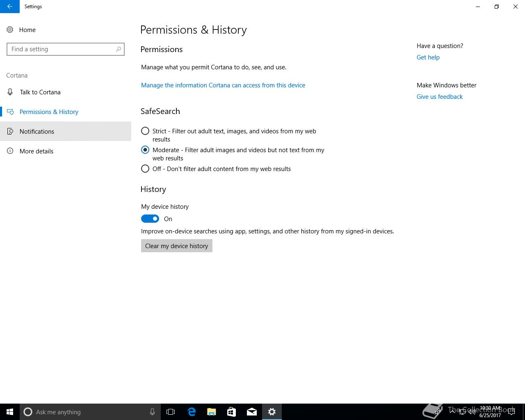The width and height of the screenshot is (525, 420).
Task: Click the Notifications sidebar icon
Action: (x=10, y=131)
